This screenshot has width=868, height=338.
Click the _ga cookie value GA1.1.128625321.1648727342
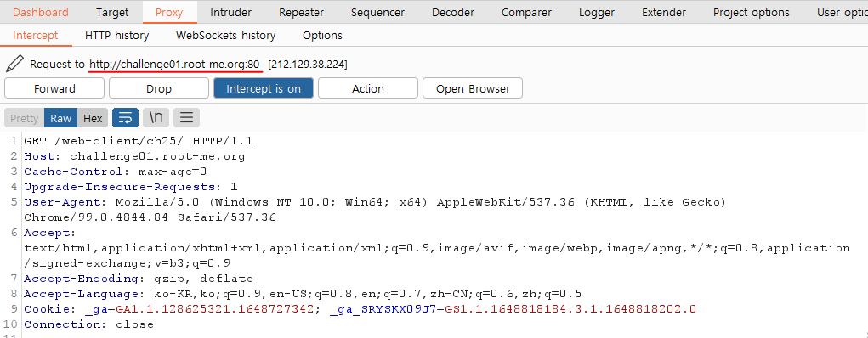(215, 308)
